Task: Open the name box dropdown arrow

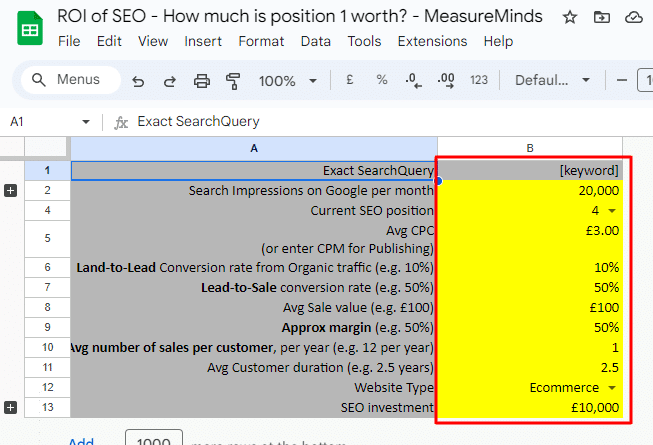Action: point(86,122)
